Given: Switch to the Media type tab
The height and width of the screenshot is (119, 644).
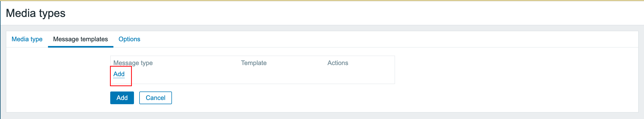Looking at the screenshot, I should pos(27,39).
